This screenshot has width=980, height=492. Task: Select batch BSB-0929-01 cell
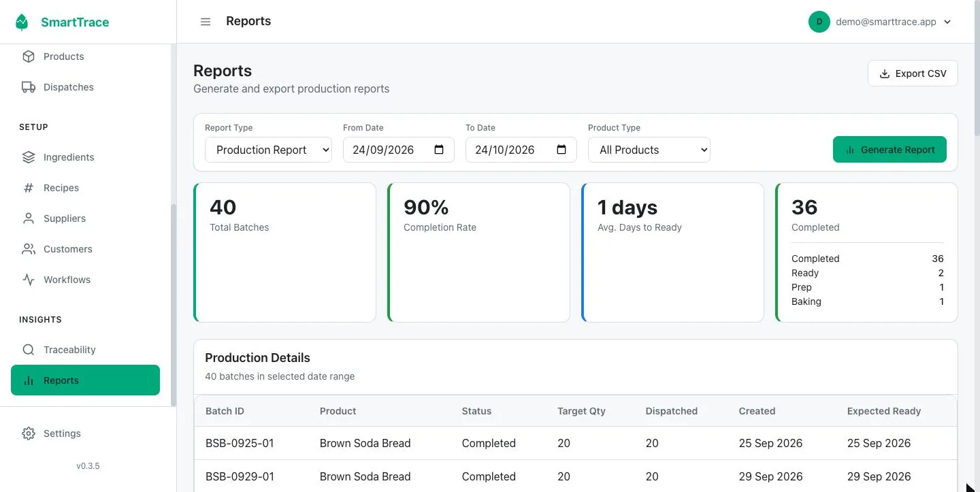point(240,476)
